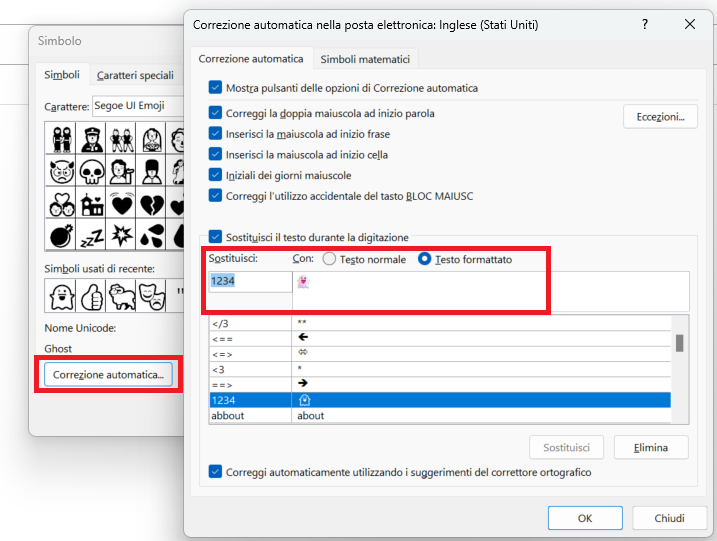Screen dimensions: 717x541
Task: Click the Eccezioni... button
Action: tap(660, 117)
